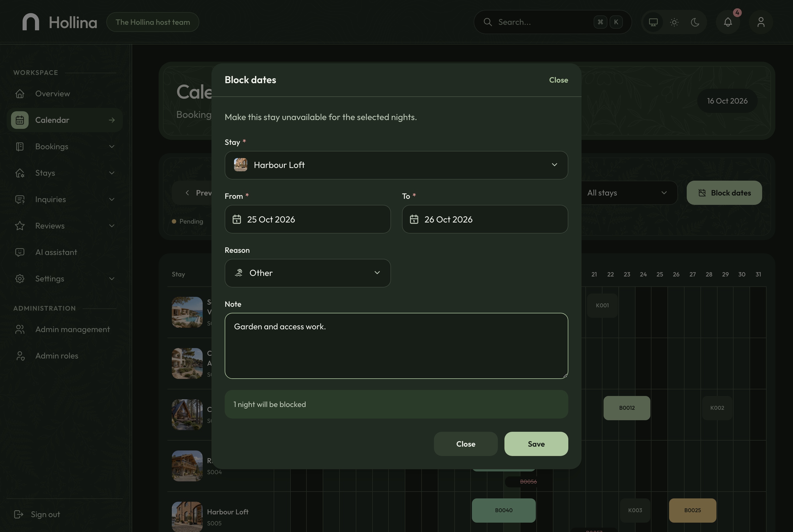Select booking B0012 on the calendar
Viewport: 793px width, 532px height.
click(626, 408)
